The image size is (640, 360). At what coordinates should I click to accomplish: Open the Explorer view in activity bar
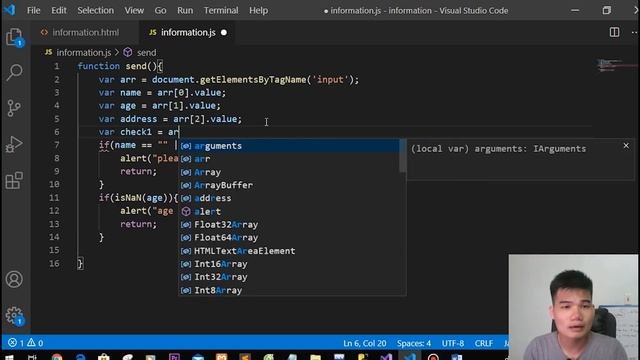[14, 38]
